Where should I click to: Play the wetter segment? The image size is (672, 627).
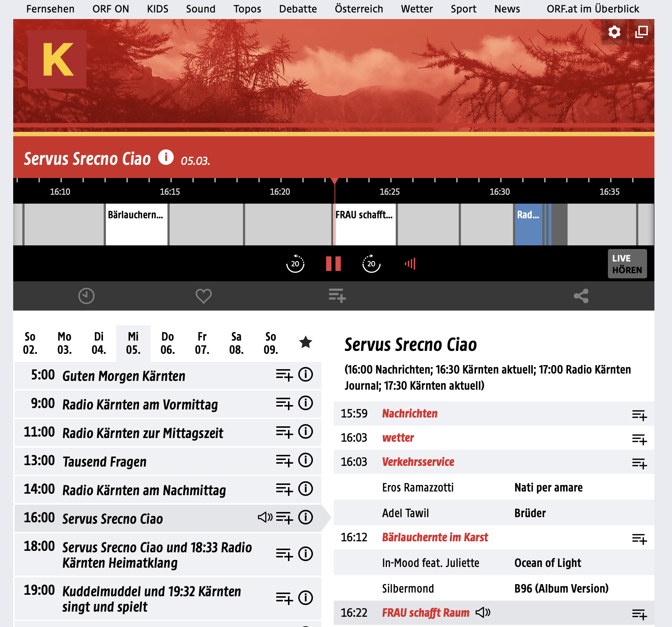(x=398, y=438)
